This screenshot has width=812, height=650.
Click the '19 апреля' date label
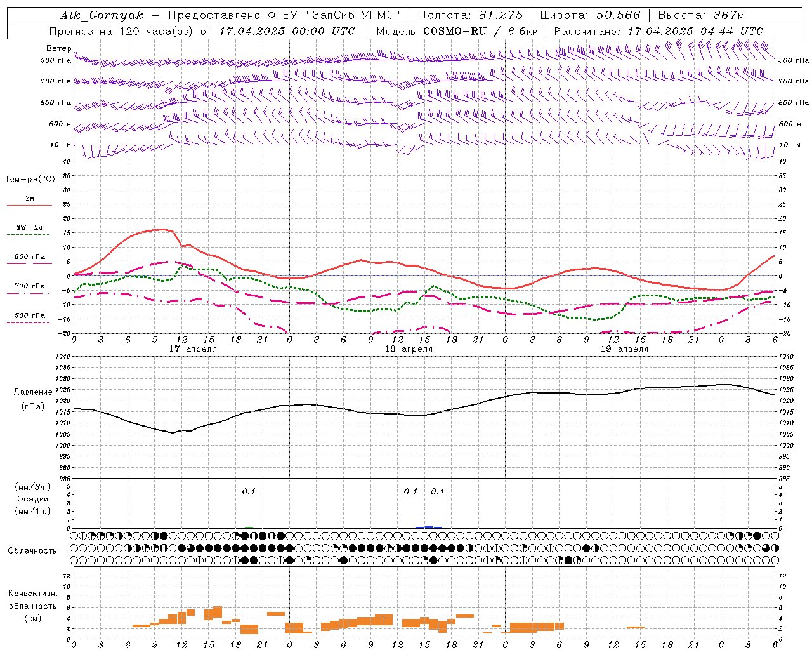tap(624, 349)
